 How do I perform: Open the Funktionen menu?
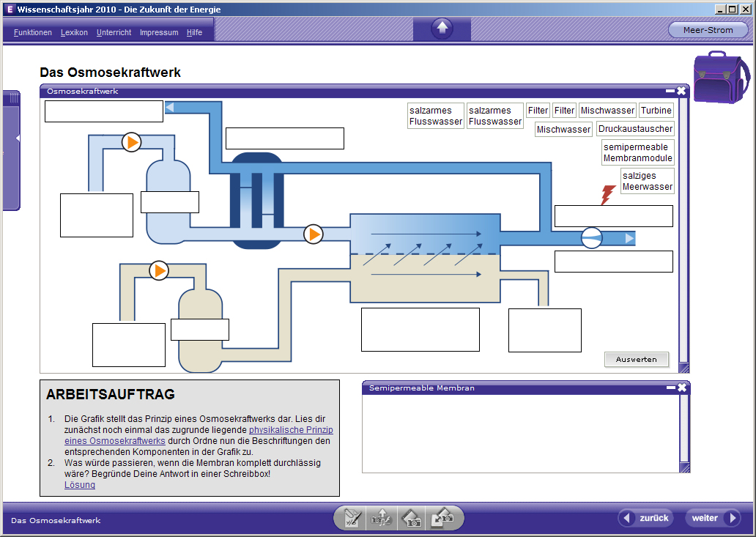point(33,32)
